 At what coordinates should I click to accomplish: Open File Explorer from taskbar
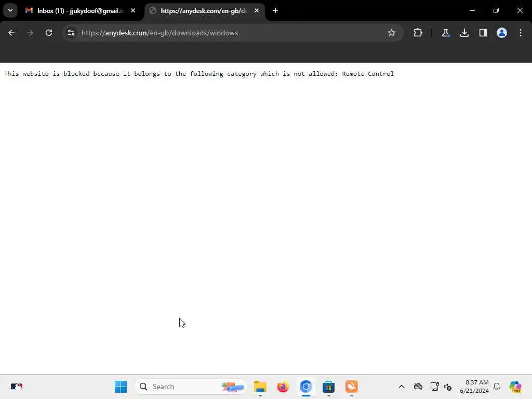(x=260, y=387)
